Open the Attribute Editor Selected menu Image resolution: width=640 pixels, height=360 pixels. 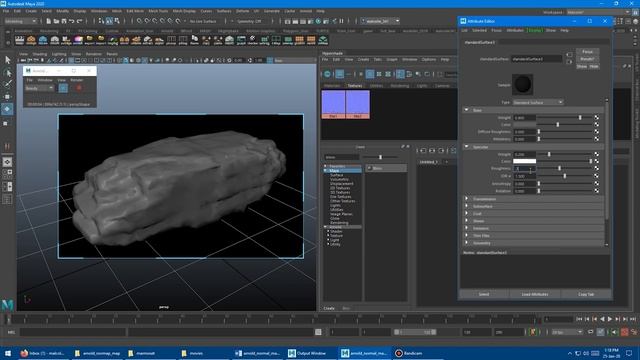pyautogui.click(x=479, y=30)
